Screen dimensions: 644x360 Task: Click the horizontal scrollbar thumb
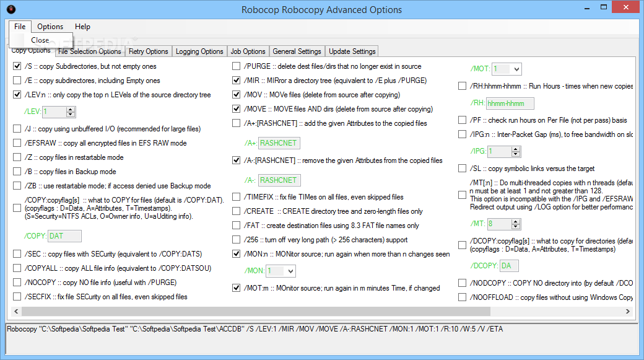pyautogui.click(x=256, y=312)
